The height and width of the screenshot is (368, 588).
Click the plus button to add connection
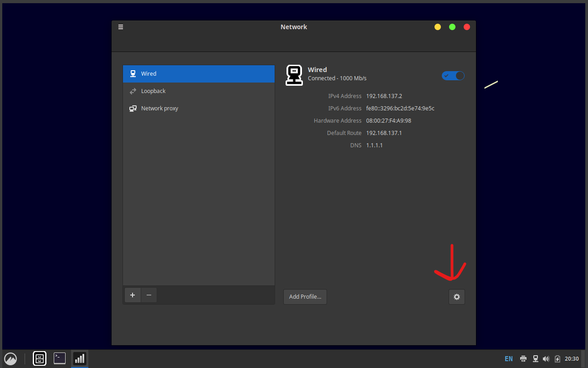pos(133,295)
